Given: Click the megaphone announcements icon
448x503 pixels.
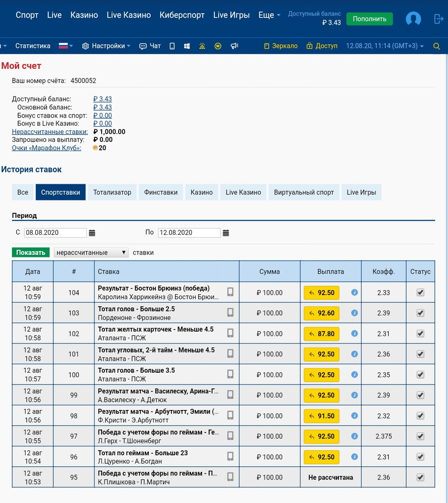Looking at the screenshot, I should (x=234, y=46).
